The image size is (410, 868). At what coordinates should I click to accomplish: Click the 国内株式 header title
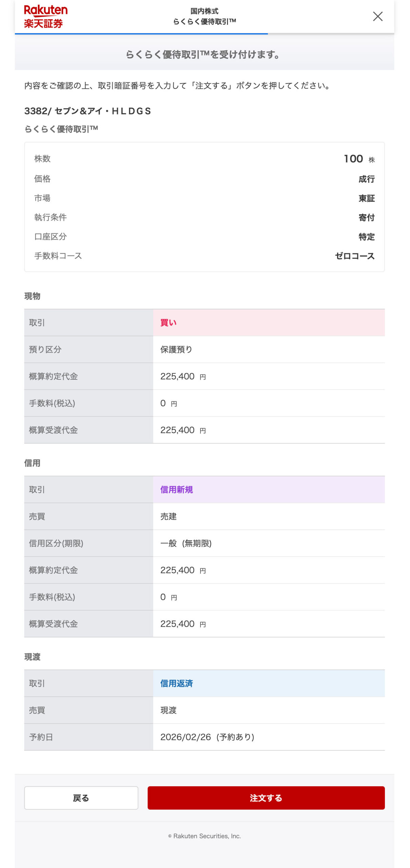[x=204, y=11]
